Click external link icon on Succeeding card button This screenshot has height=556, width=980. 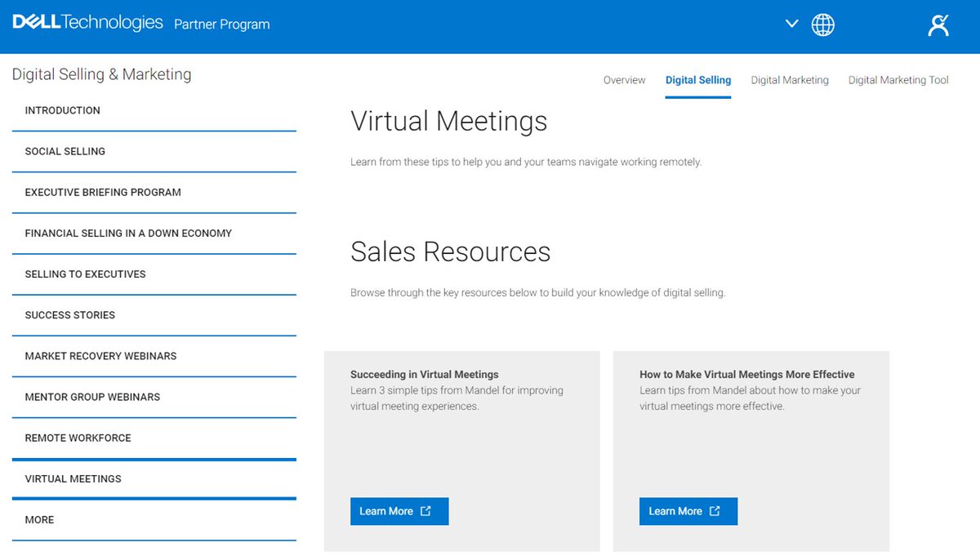point(425,511)
